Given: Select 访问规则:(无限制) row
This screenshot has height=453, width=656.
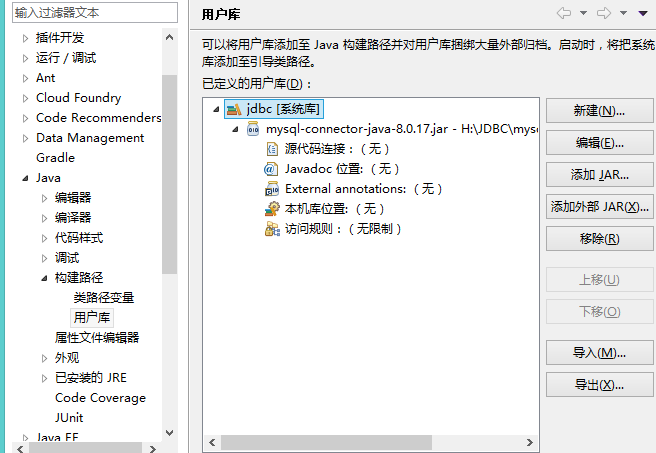Looking at the screenshot, I should (343, 229).
